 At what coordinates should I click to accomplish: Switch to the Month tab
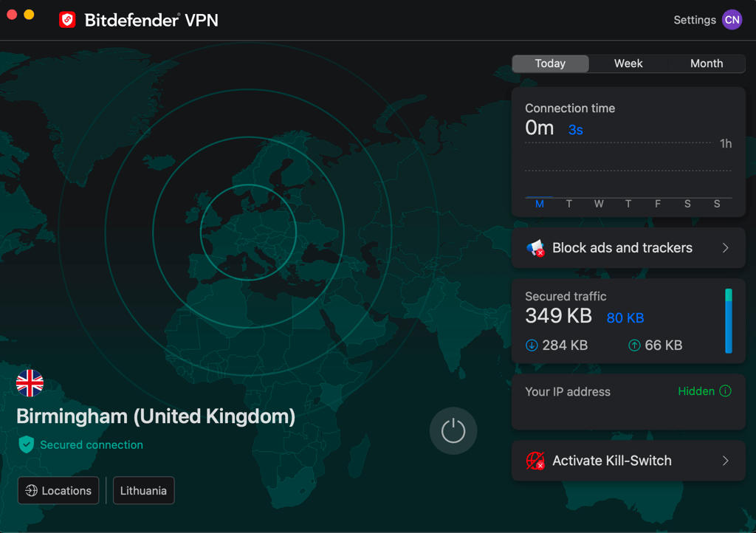pos(707,63)
